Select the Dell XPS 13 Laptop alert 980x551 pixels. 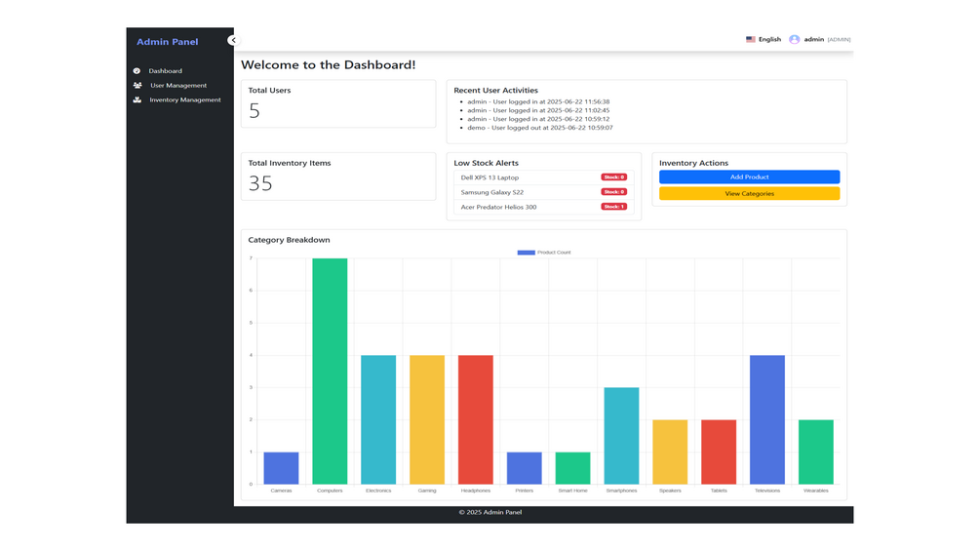click(544, 177)
